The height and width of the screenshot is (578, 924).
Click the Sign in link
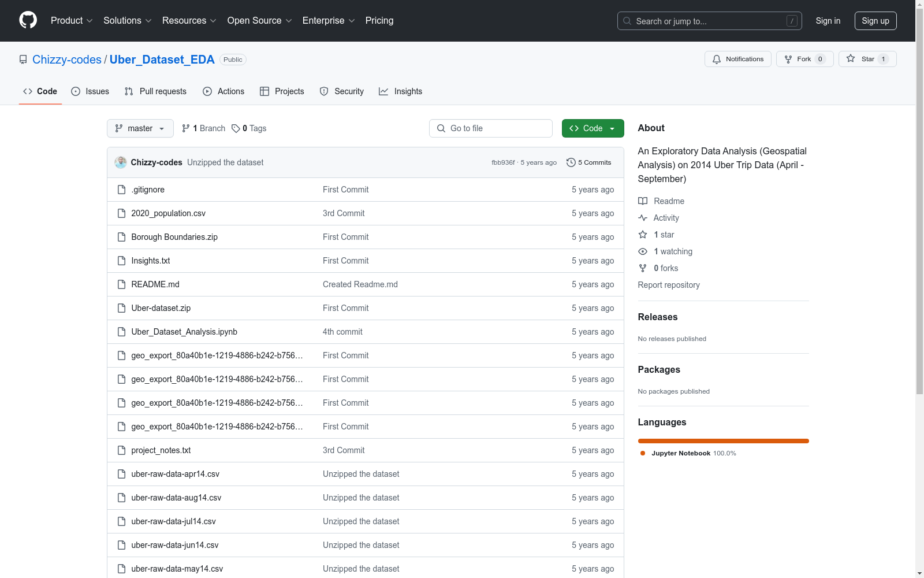[x=828, y=21]
